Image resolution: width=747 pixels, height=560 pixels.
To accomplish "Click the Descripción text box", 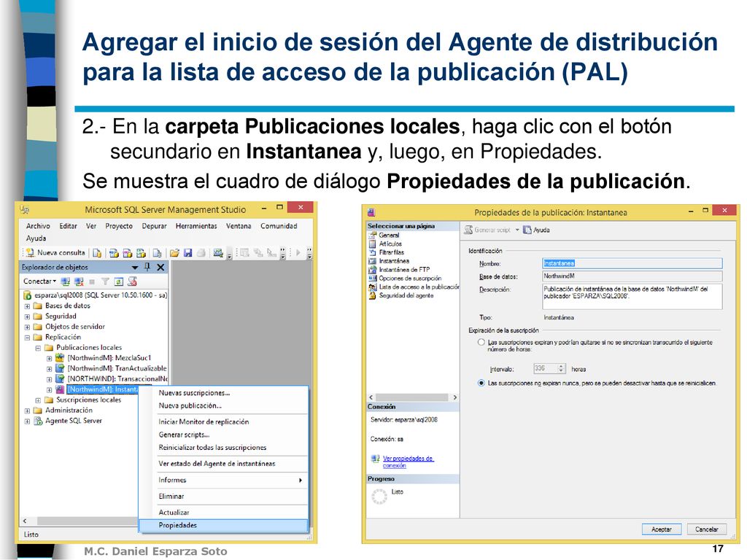I will point(632,297).
